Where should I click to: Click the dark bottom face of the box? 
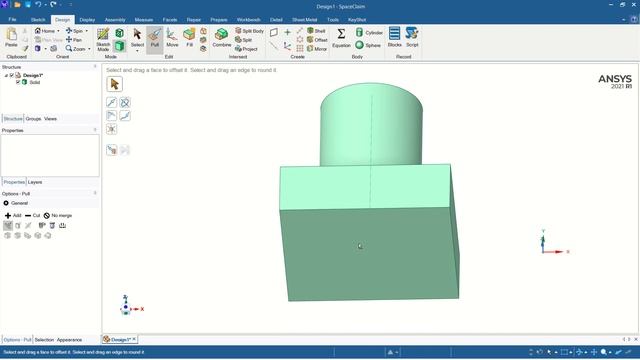tap(369, 253)
